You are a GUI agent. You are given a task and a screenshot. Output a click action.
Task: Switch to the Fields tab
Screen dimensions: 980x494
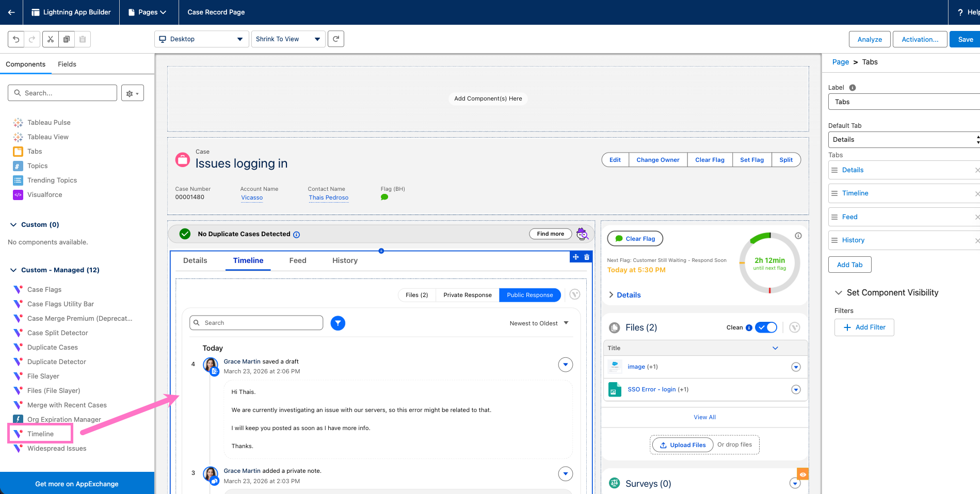67,64
